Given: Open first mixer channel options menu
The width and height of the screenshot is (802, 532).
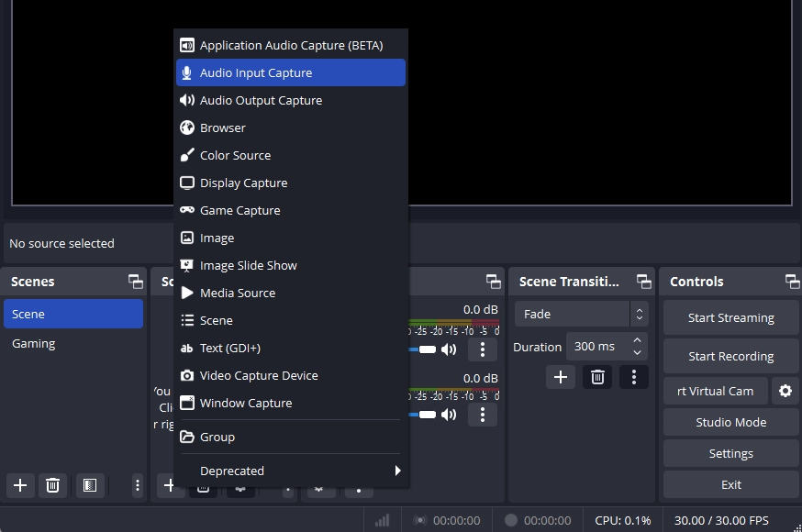Looking at the screenshot, I should [483, 349].
